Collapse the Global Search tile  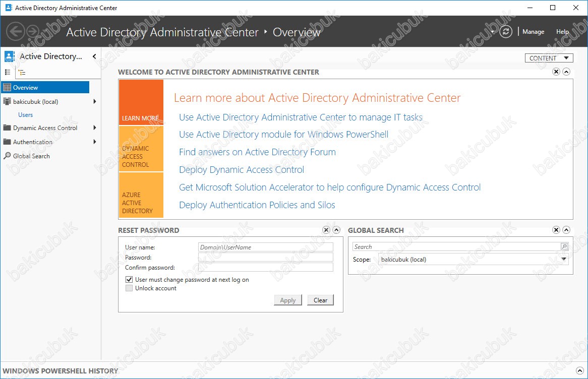coord(566,230)
